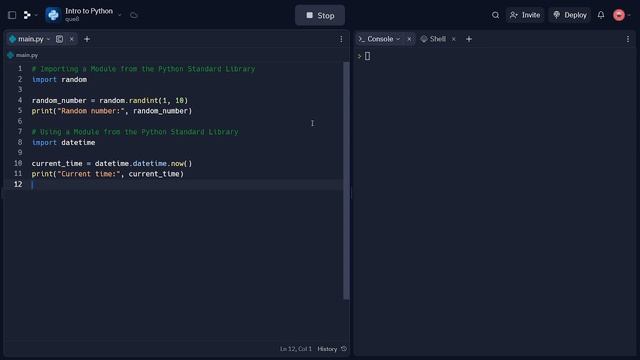Open the editor pane options menu
This screenshot has width=640, height=360.
pyautogui.click(x=341, y=39)
